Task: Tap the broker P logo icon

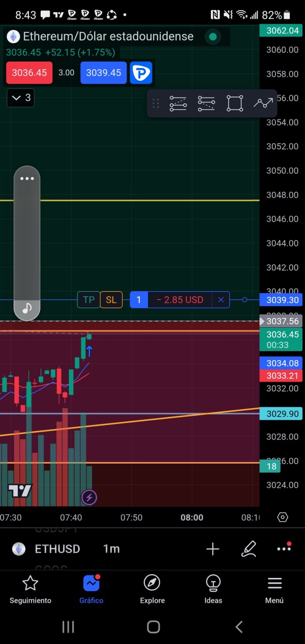Action: (x=141, y=73)
